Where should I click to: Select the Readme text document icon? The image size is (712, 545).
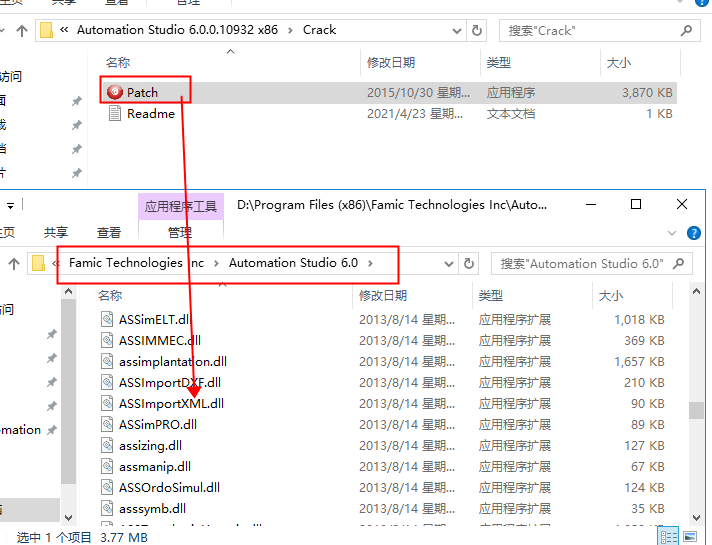(x=115, y=114)
